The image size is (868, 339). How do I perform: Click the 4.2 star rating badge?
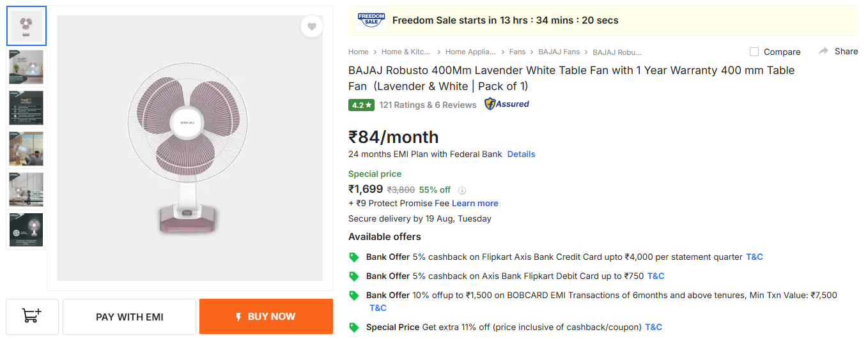(x=361, y=105)
